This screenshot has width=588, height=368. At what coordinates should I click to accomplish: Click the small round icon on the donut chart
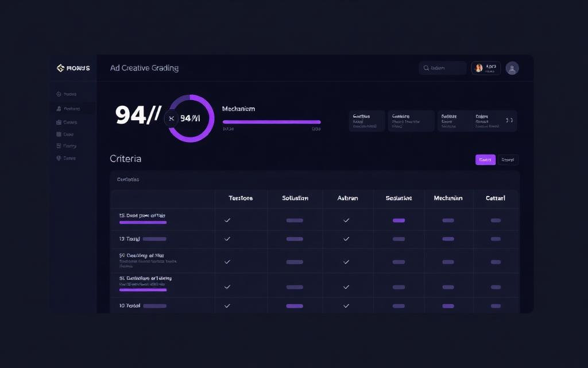click(x=171, y=118)
